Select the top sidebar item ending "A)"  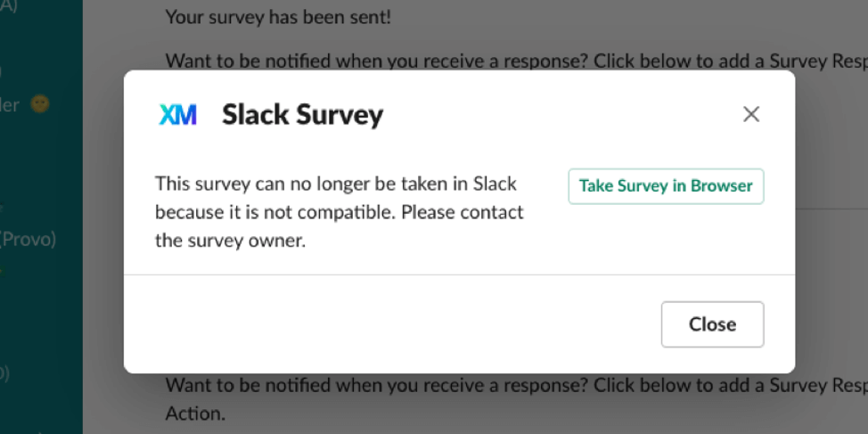(x=8, y=6)
